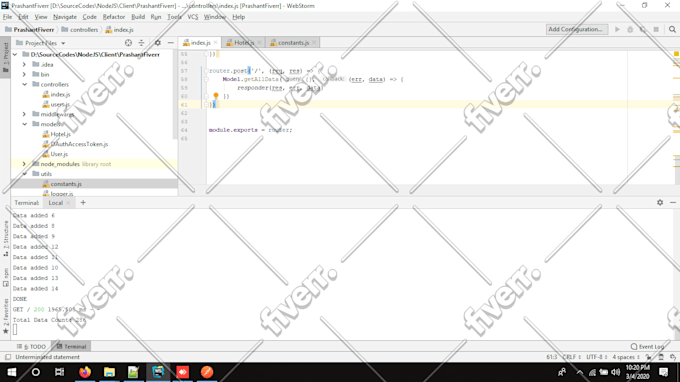680x382 pixels.
Task: Click the Debug bug icon in toolbar
Action: tap(630, 29)
